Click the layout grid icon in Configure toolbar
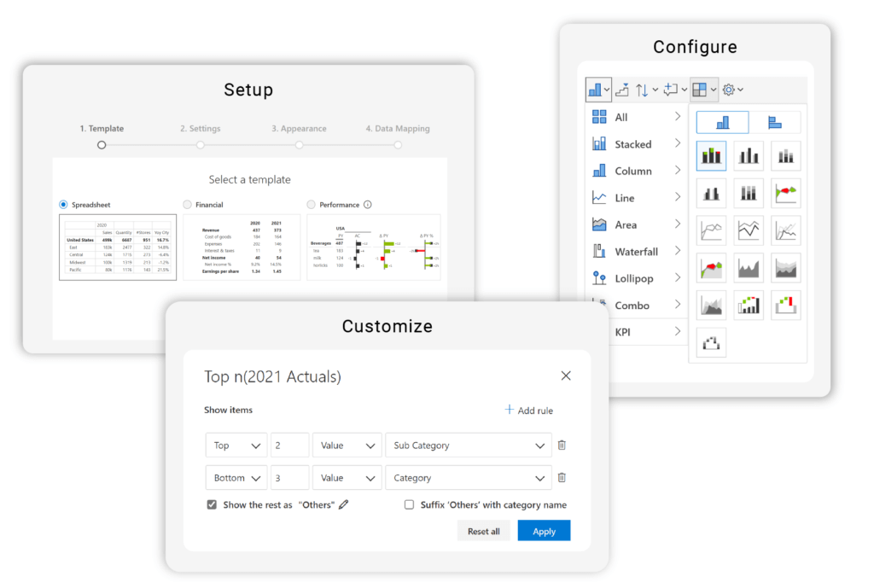Image resolution: width=874 pixels, height=588 pixels. [x=701, y=89]
